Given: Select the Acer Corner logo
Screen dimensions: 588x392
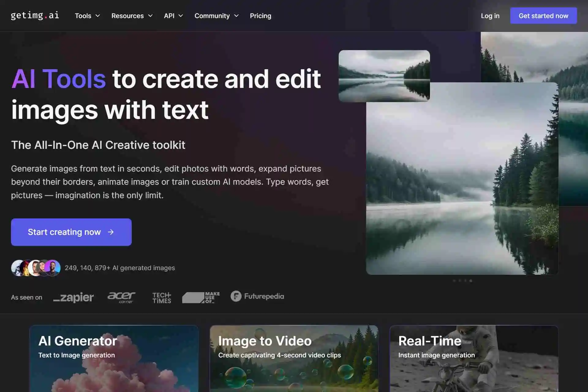Looking at the screenshot, I should (121, 297).
